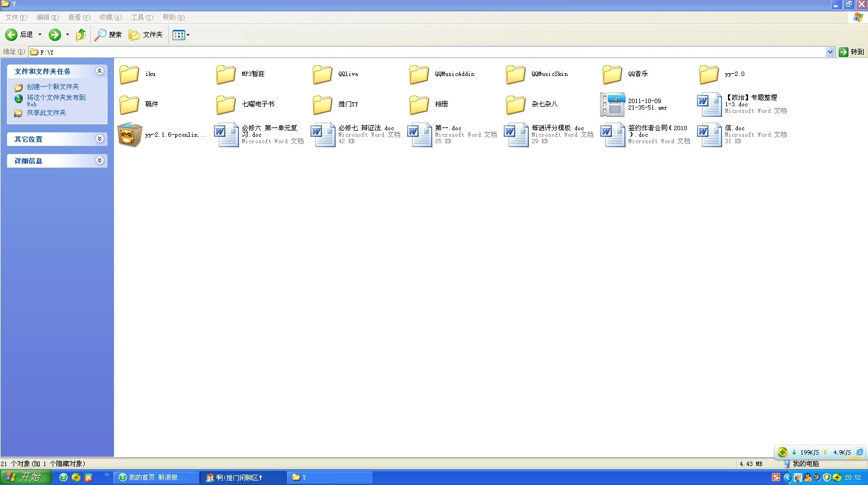
Task: Select the 【政治】专题整理 1-3.doc icon
Action: (709, 105)
